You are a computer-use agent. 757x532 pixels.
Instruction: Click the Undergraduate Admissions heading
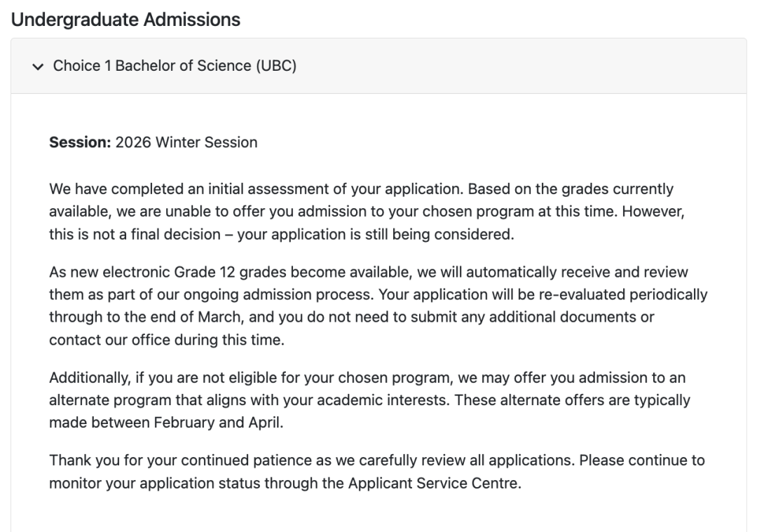126,20
